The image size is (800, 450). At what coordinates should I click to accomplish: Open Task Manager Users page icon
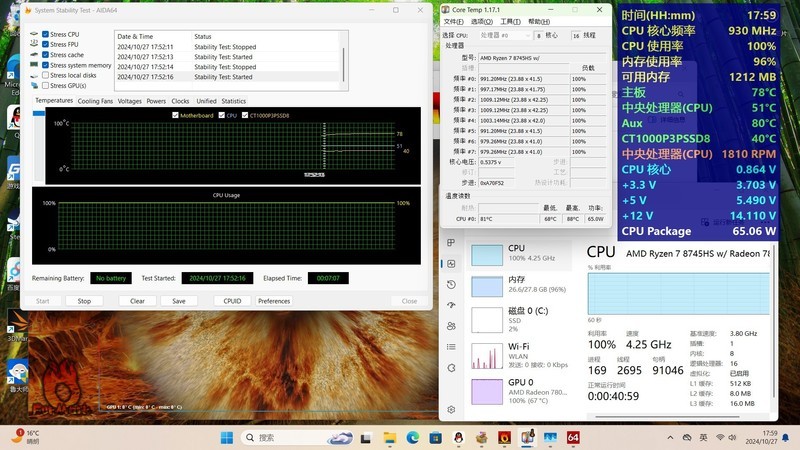coord(451,326)
